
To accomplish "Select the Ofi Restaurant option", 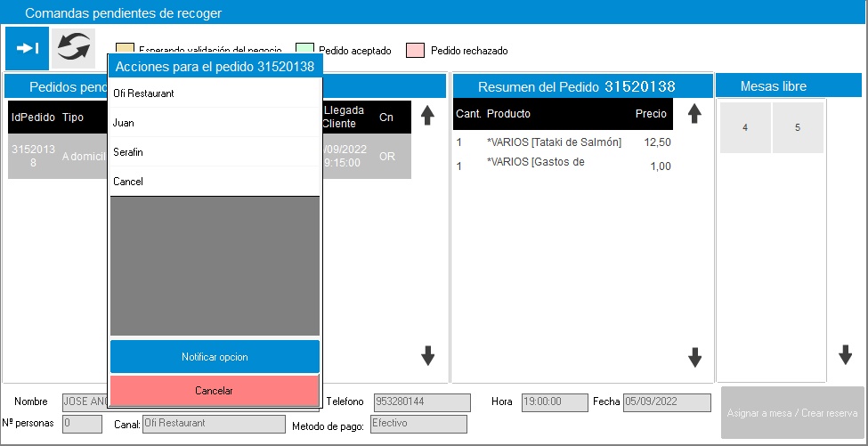I will [214, 93].
